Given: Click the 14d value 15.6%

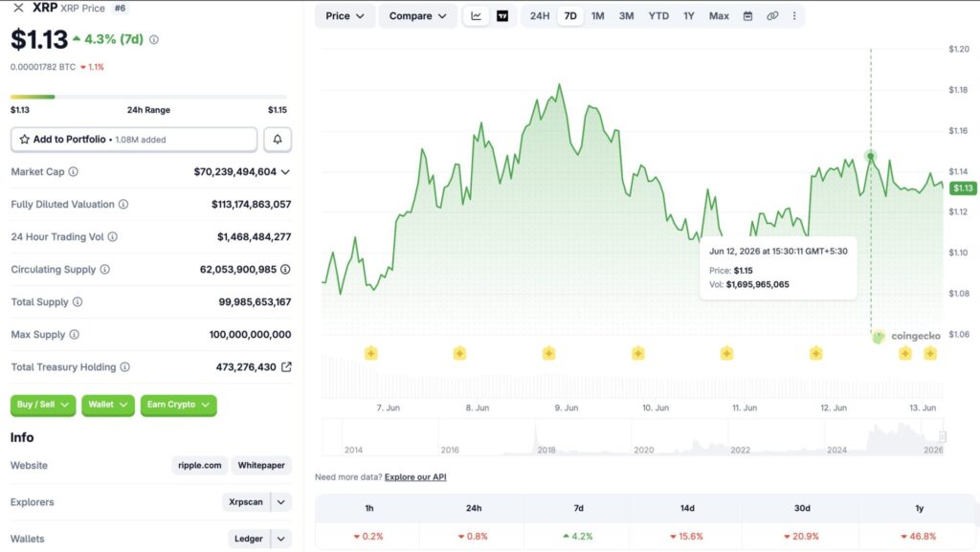Looking at the screenshot, I should [687, 537].
